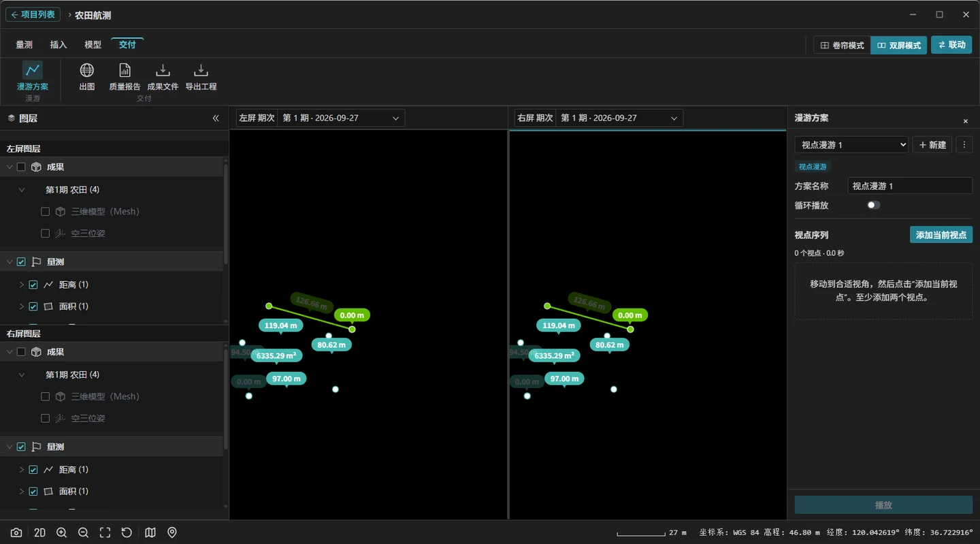Close the 漫游方案 panel
980x544 pixels.
tap(965, 121)
